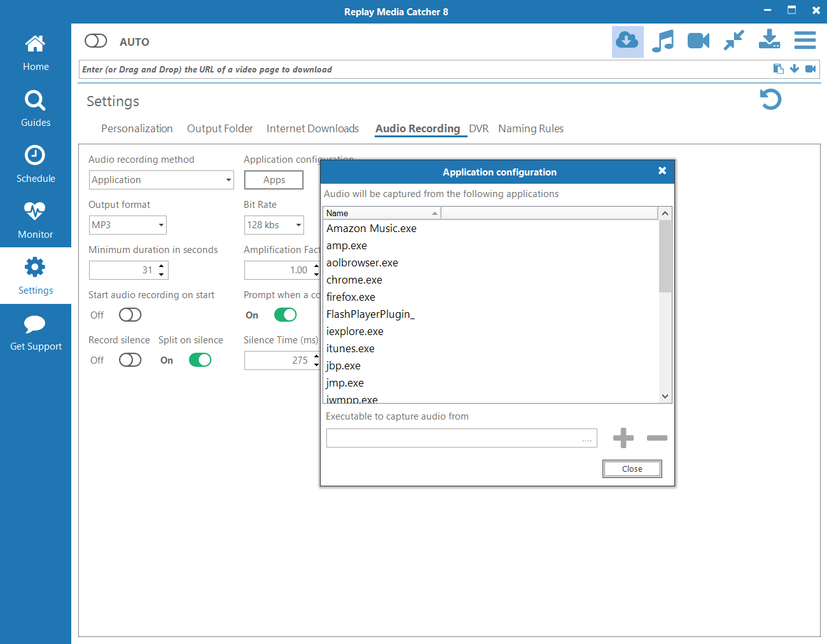Open the hamburger menu icon
Image resolution: width=827 pixels, height=644 pixels.
tap(805, 41)
